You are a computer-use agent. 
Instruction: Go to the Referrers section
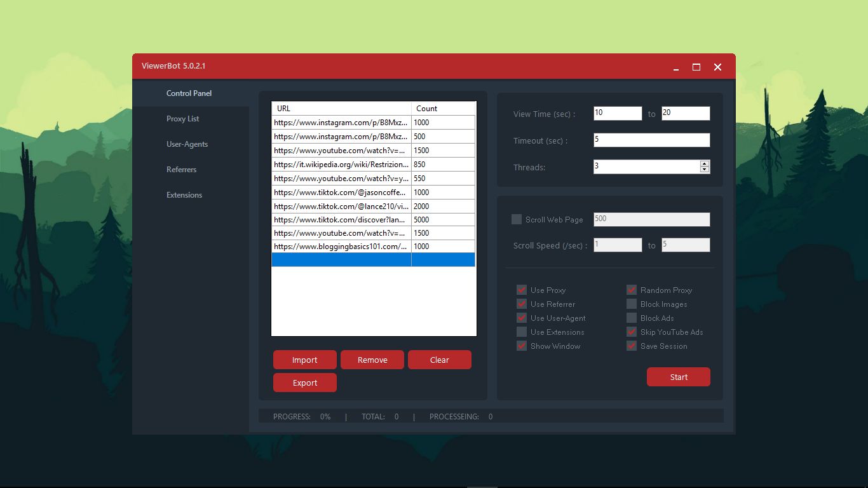(x=181, y=170)
